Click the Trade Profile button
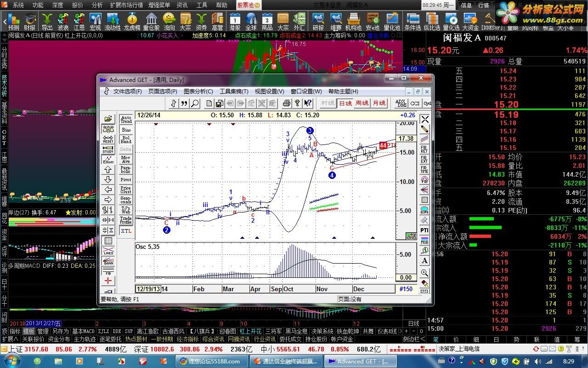 pyautogui.click(x=126, y=220)
